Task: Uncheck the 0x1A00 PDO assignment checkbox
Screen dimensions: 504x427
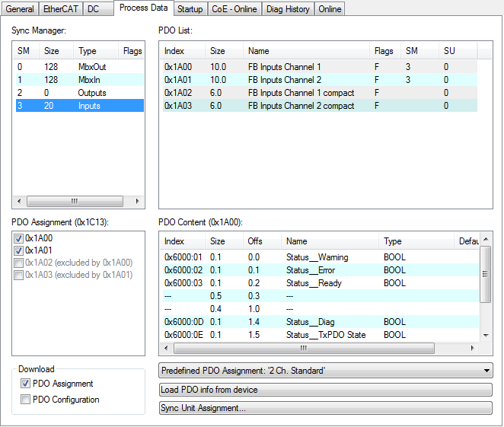Action: point(18,238)
